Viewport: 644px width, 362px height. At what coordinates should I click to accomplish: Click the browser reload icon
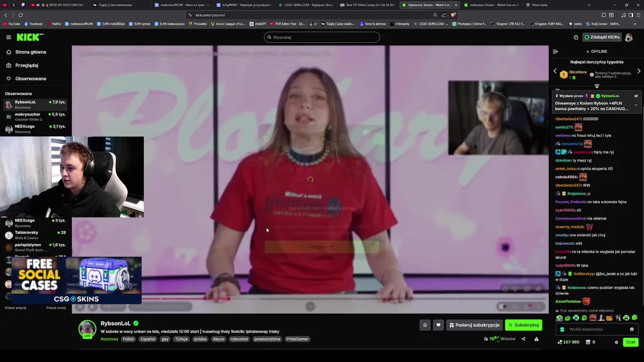(x=21, y=15)
